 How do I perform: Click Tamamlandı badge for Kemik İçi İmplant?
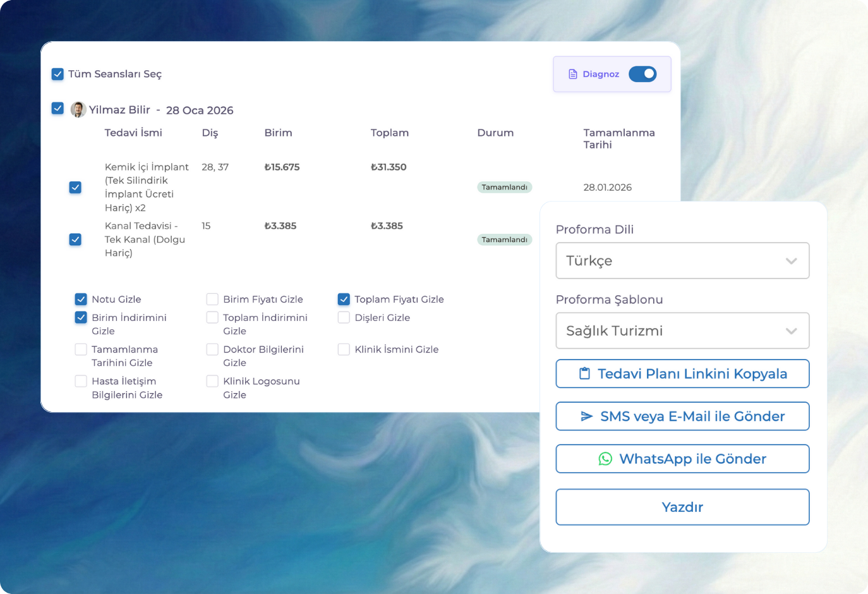click(504, 187)
